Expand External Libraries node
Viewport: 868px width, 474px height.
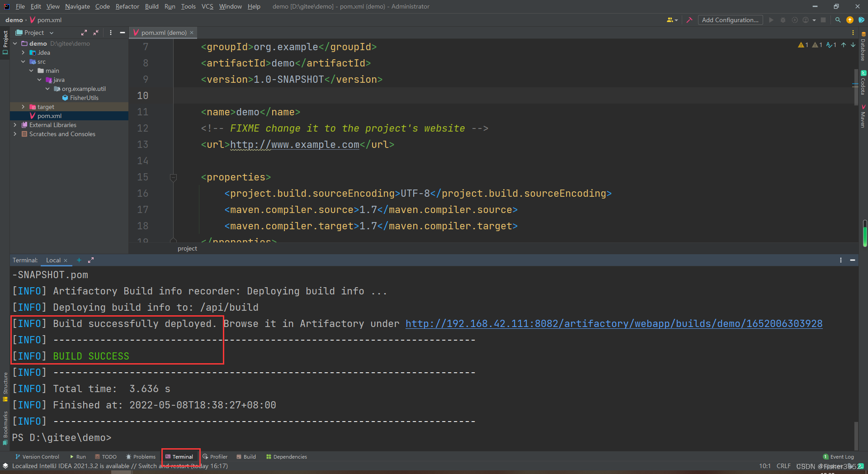click(15, 125)
